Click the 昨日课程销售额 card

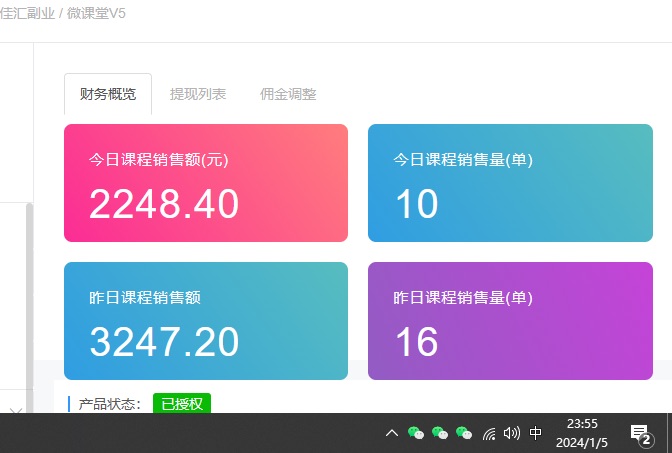click(206, 321)
